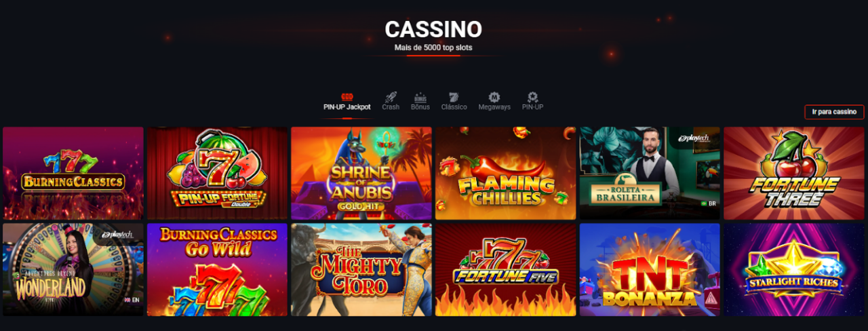Select the Bônus category icon

(420, 97)
